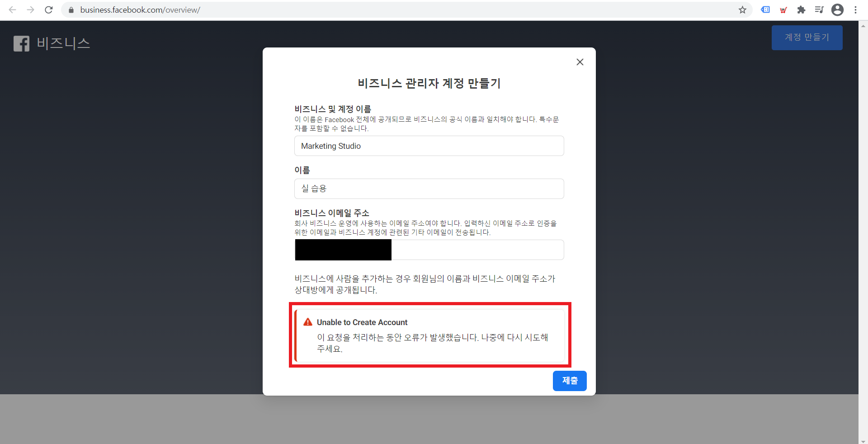Click the lock icon in the address bar
Viewport: 868px width, 444px height.
click(x=71, y=9)
